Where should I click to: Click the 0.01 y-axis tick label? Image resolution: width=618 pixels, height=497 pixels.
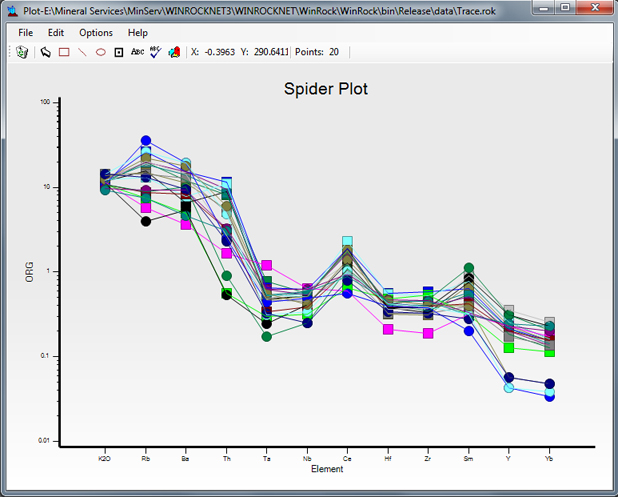point(44,441)
